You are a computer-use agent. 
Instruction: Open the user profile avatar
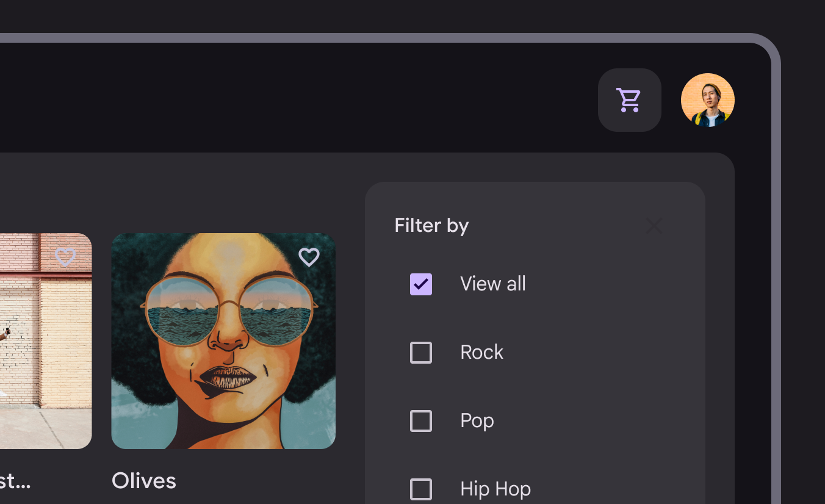pos(707,100)
